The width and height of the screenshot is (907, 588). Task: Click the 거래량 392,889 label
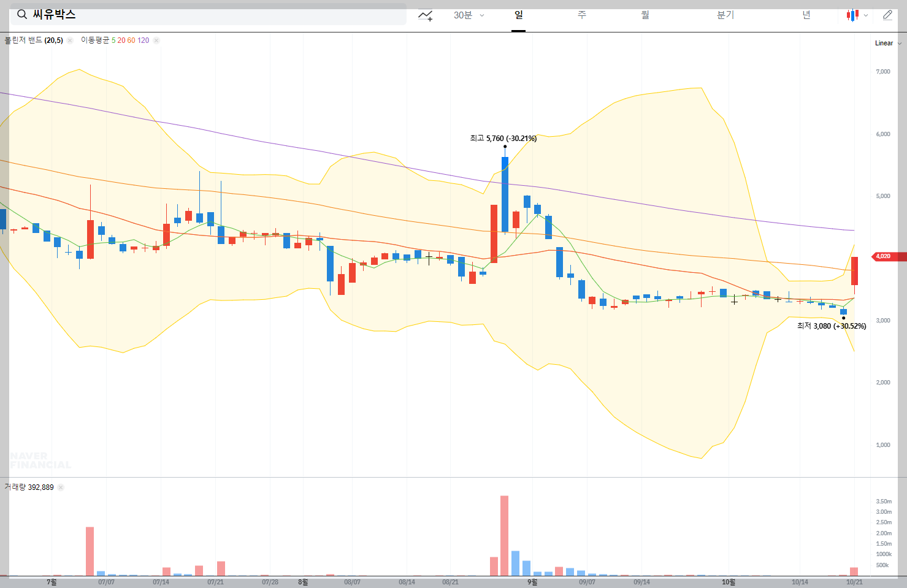(29, 487)
